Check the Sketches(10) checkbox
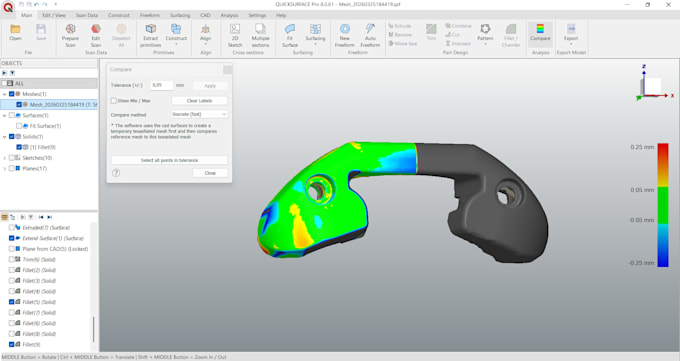Screen dimensions: 680x361 (x=12, y=158)
